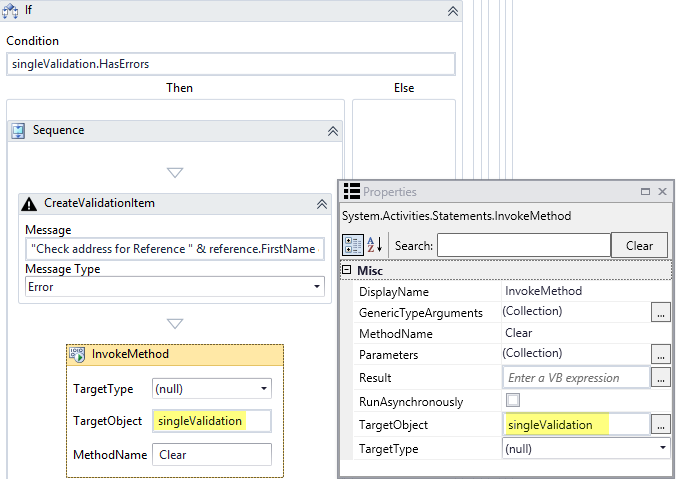Open the Parameters collection editor button
The image size is (676, 479).
(x=660, y=354)
